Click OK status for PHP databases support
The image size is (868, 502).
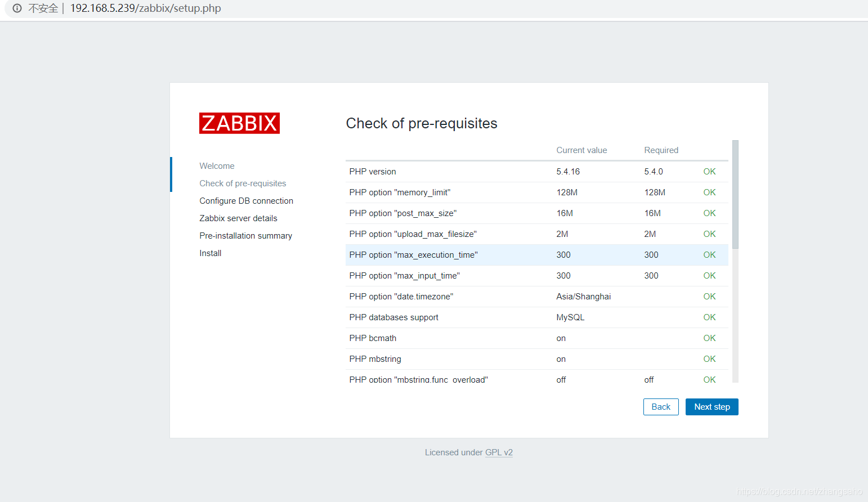(x=709, y=317)
